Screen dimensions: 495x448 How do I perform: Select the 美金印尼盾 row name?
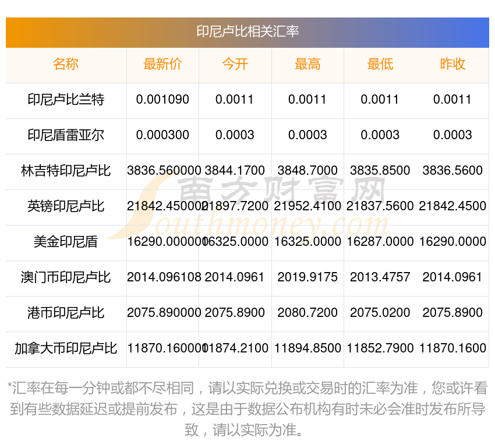66,242
